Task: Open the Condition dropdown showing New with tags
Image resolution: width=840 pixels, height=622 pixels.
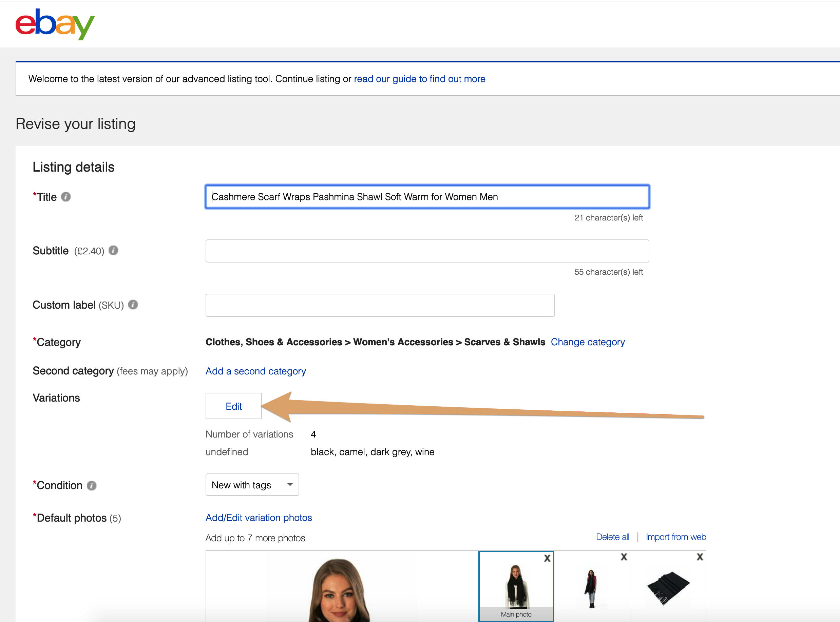Action: point(252,485)
